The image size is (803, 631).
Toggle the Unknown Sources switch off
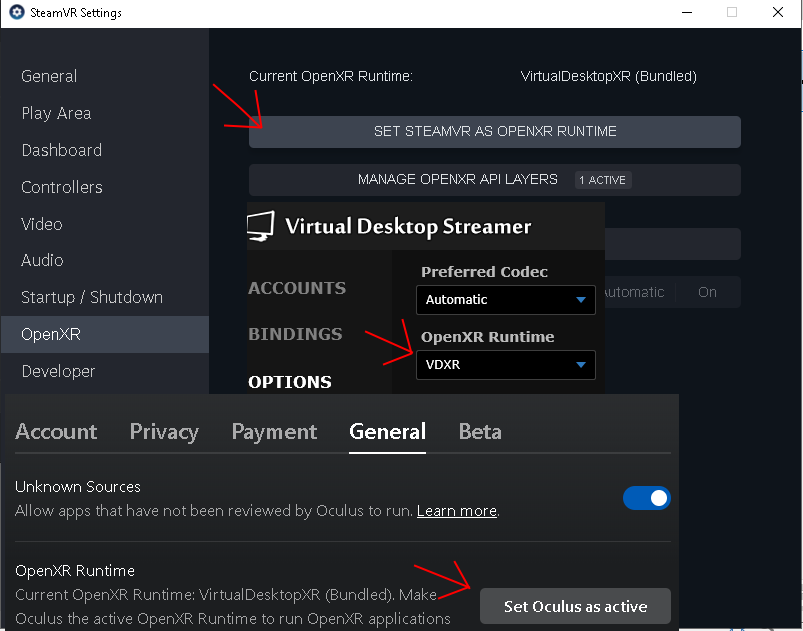(x=646, y=497)
